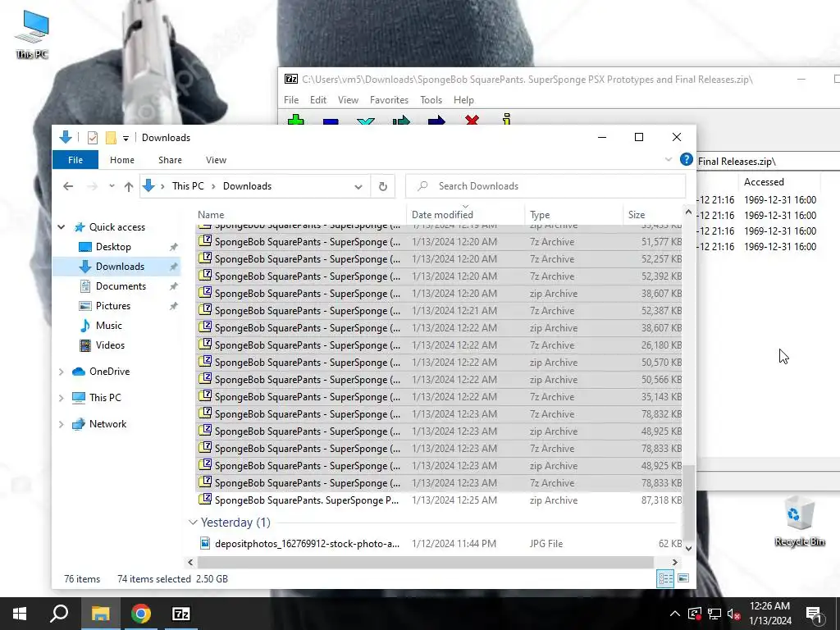840x630 pixels.
Task: Open 7-Zip Favorites menu
Action: coord(389,100)
